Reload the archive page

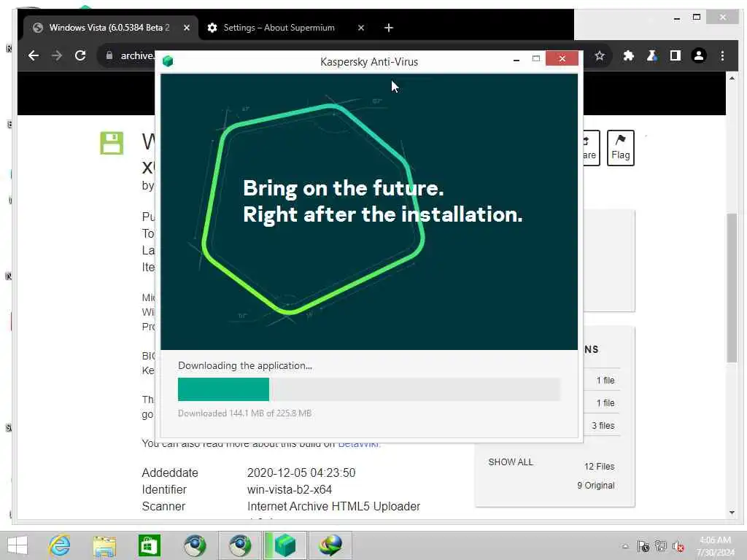[x=80, y=55]
